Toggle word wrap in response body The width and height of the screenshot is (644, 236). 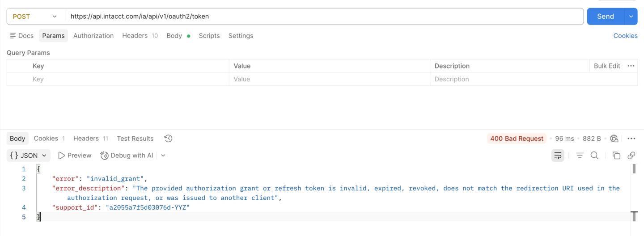tap(558, 156)
